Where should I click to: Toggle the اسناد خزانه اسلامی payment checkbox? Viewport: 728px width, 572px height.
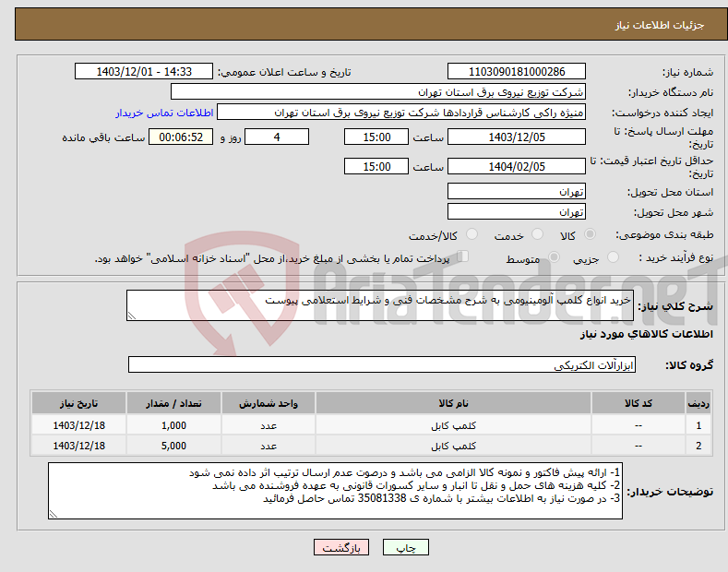tap(462, 256)
